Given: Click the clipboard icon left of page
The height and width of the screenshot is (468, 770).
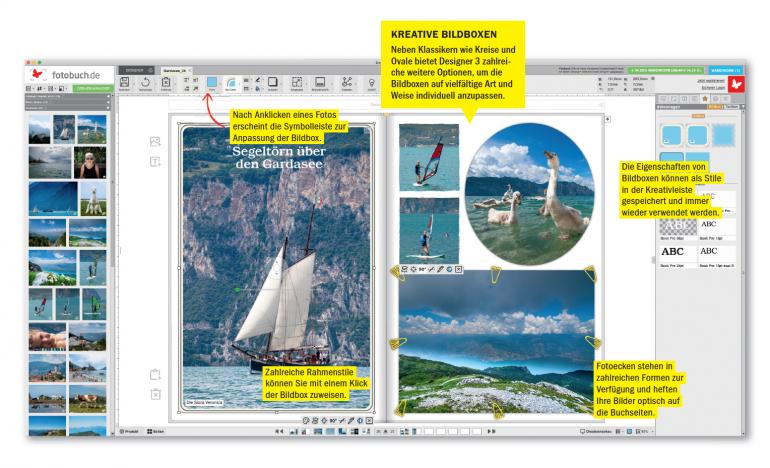Looking at the screenshot, I should pyautogui.click(x=155, y=374).
